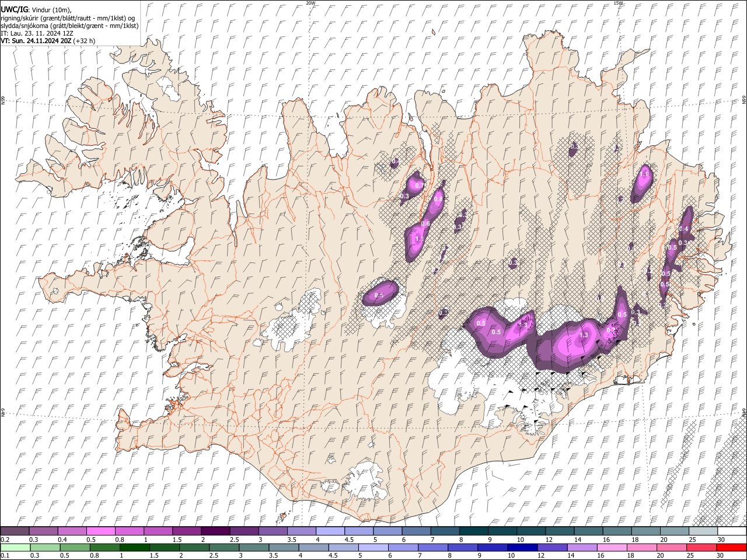Click the '20W' longitude label
This screenshot has width=747, height=560.
310,3
